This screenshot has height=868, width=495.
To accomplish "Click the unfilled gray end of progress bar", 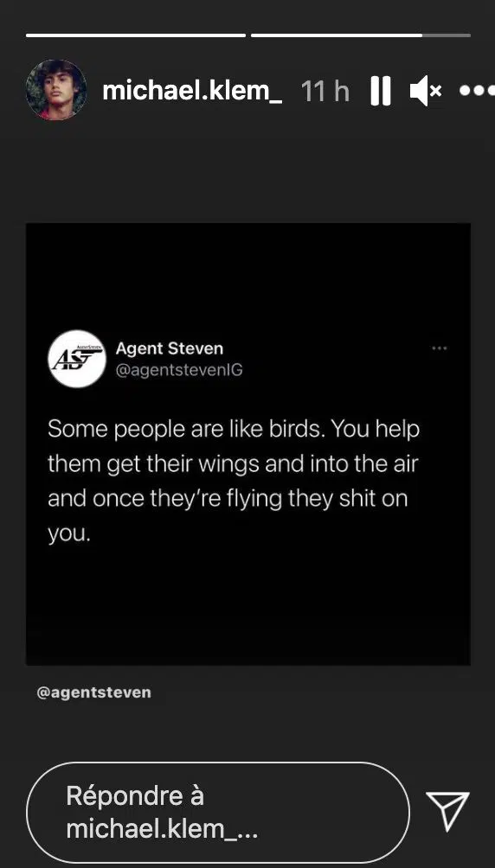I will pos(447,35).
